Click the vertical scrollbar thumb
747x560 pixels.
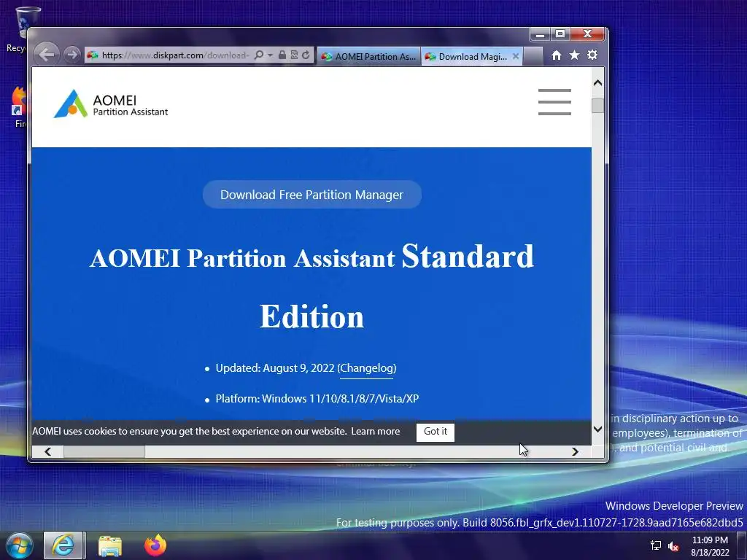pyautogui.click(x=598, y=106)
